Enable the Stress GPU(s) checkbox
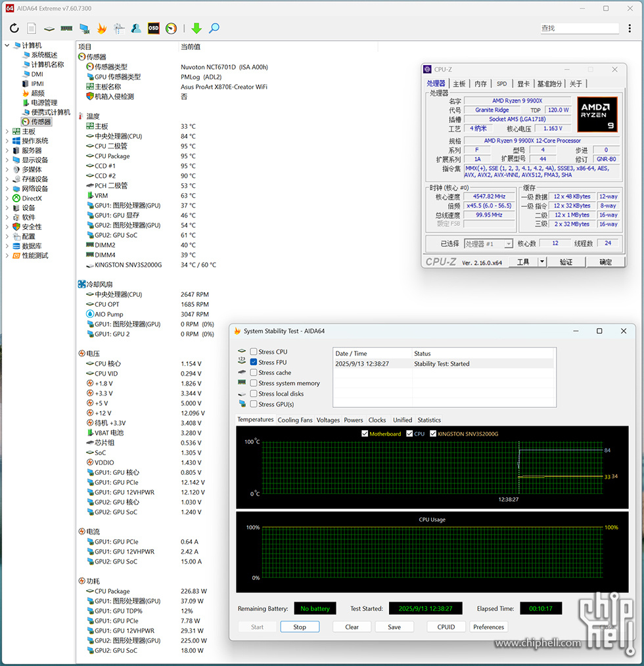This screenshot has height=666, width=644. [254, 405]
